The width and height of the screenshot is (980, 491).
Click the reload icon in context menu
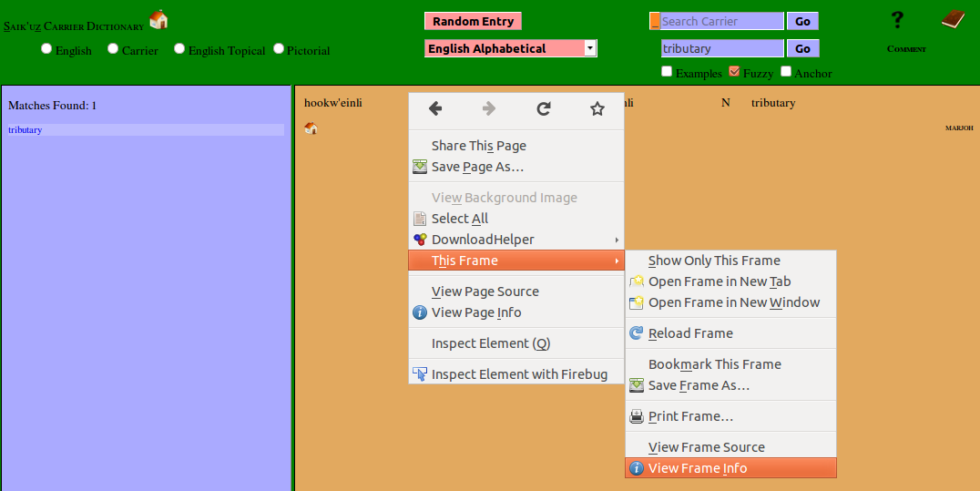tap(544, 109)
